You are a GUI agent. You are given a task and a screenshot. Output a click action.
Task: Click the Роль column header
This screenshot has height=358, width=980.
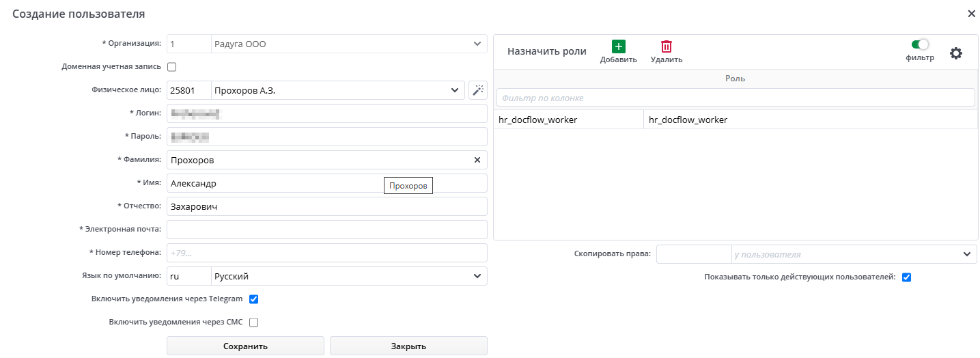(x=735, y=79)
